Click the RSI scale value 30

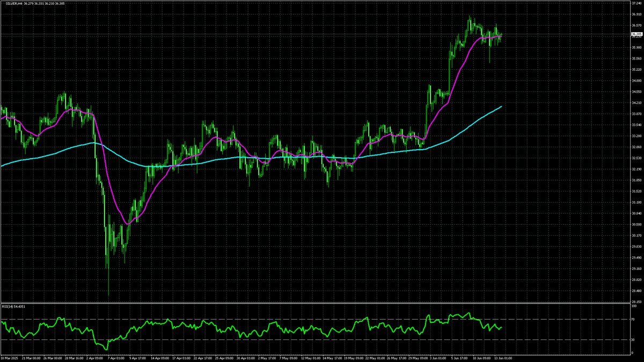[633, 339]
